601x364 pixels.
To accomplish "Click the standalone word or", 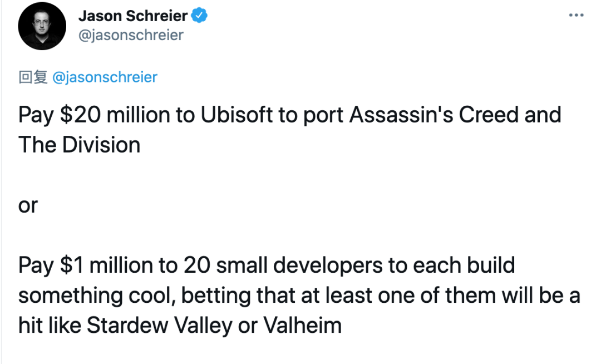I will click(x=28, y=206).
